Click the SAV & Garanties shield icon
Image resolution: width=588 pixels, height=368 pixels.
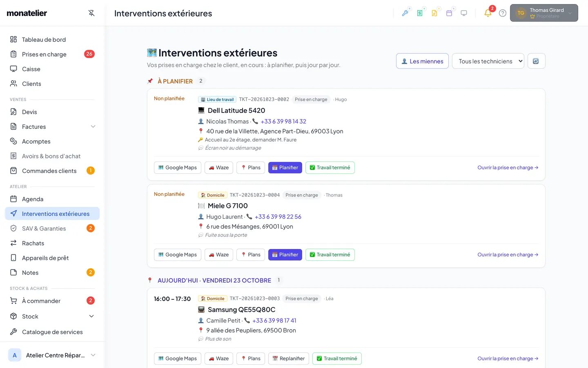click(x=13, y=228)
